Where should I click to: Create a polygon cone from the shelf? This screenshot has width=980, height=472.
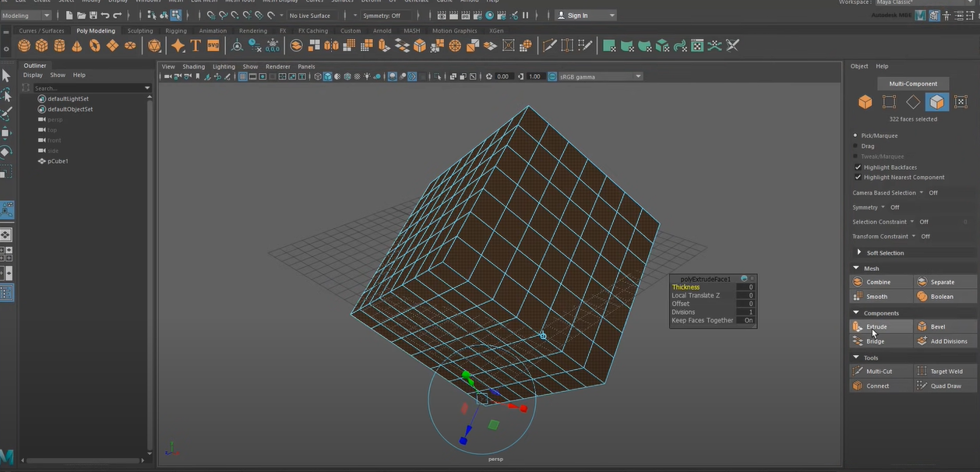point(77,46)
